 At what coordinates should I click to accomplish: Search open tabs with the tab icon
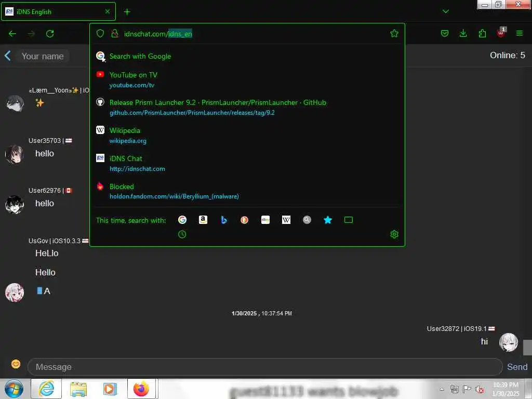[x=349, y=220]
